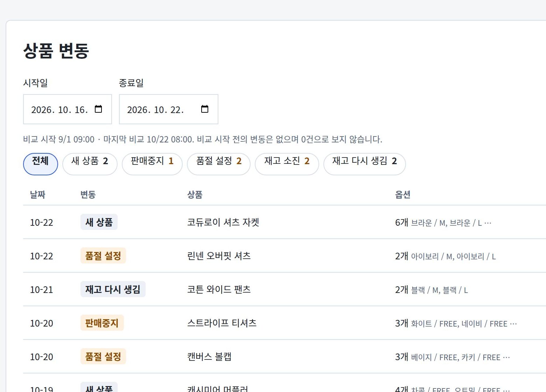546x392 pixels.
Task: Filter by 새 상품 2 chip
Action: pos(90,164)
